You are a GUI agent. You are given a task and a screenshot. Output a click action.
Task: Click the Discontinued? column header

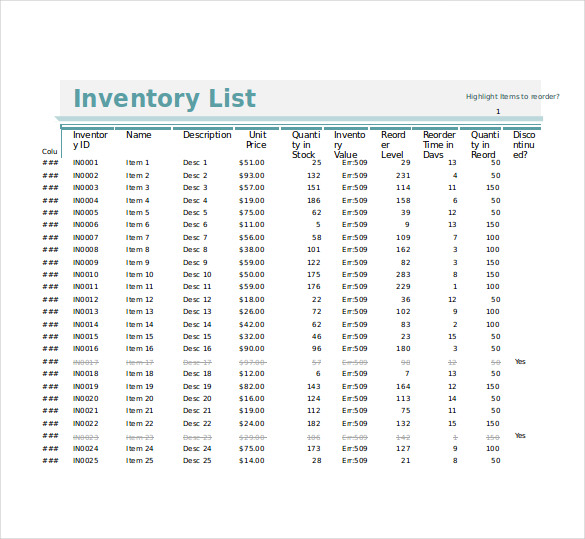[x=524, y=145]
